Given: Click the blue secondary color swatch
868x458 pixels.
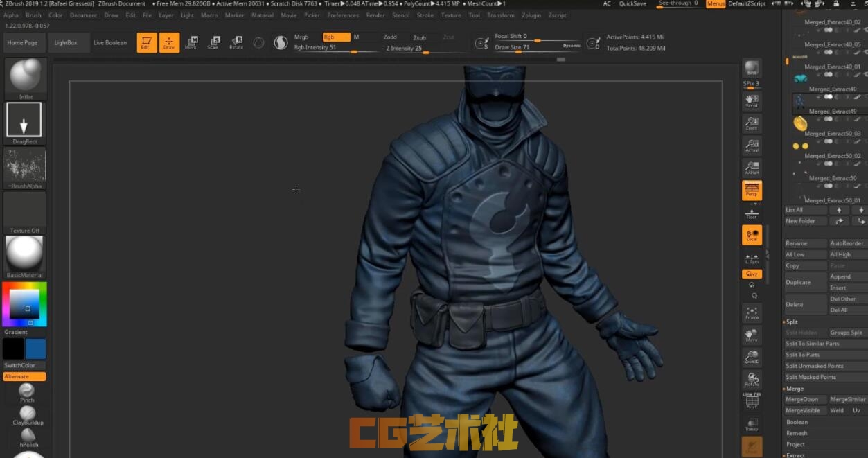Looking at the screenshot, I should [35, 349].
